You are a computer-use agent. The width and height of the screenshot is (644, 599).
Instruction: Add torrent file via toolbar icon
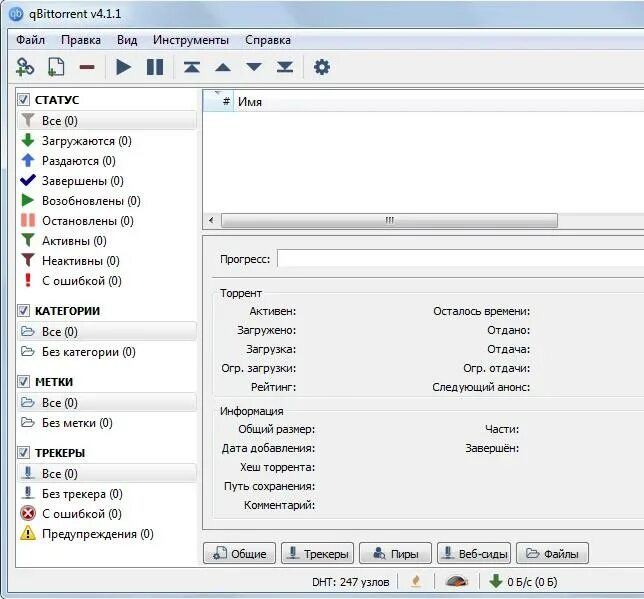pyautogui.click(x=56, y=67)
